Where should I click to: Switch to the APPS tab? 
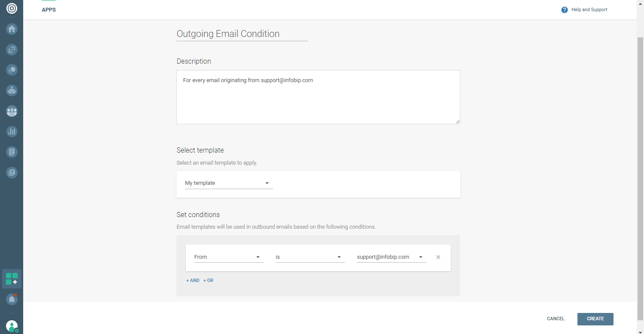(x=49, y=10)
